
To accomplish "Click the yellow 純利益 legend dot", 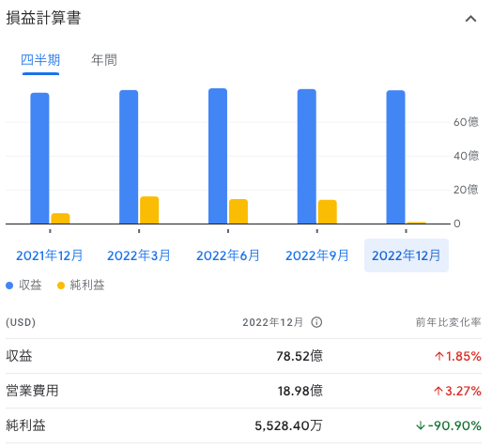I will click(61, 286).
